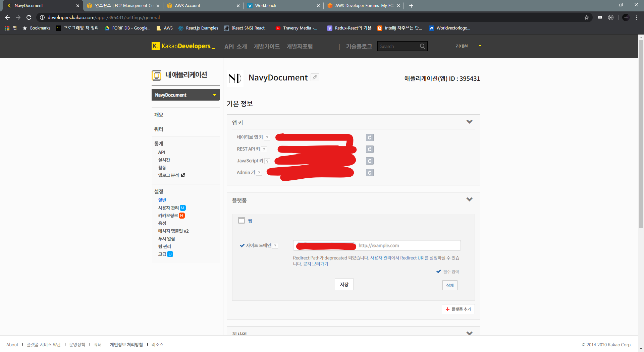Screen dimensions: 644x352
Task: Regenerate the REST API key
Action: click(370, 149)
